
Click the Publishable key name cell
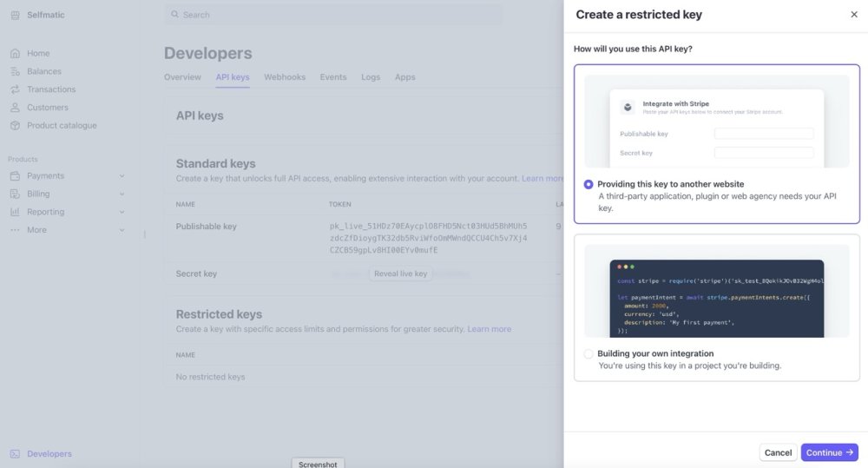[x=206, y=226]
